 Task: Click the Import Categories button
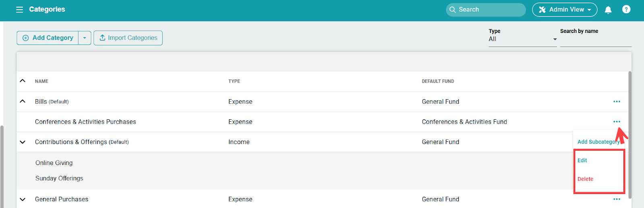pyautogui.click(x=128, y=38)
